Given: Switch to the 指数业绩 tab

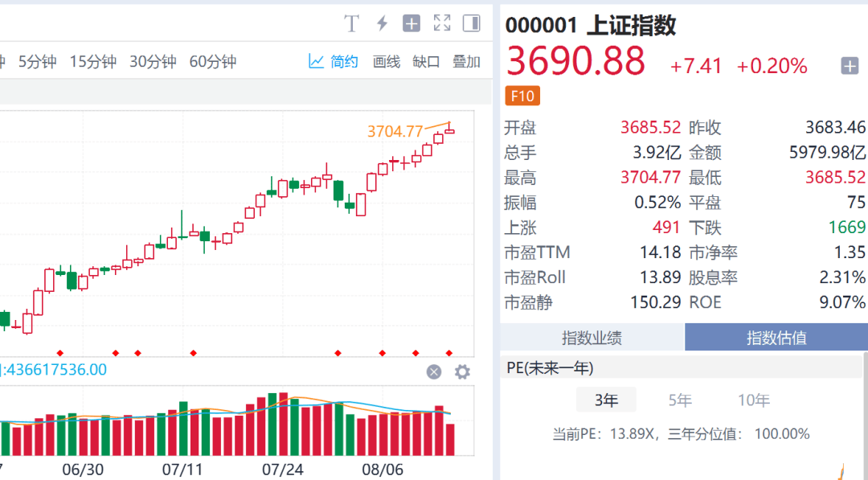Looking at the screenshot, I should [x=592, y=337].
